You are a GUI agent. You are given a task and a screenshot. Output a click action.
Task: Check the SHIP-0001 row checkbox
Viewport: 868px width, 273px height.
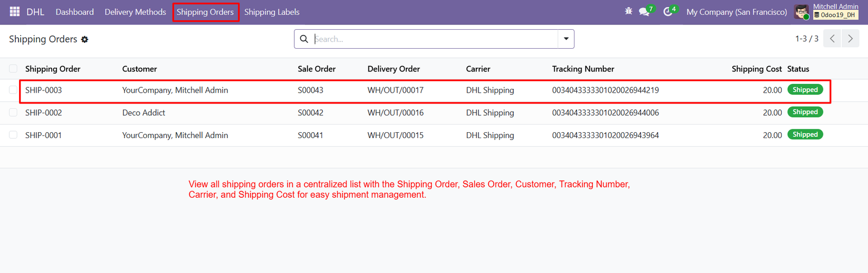pos(13,135)
